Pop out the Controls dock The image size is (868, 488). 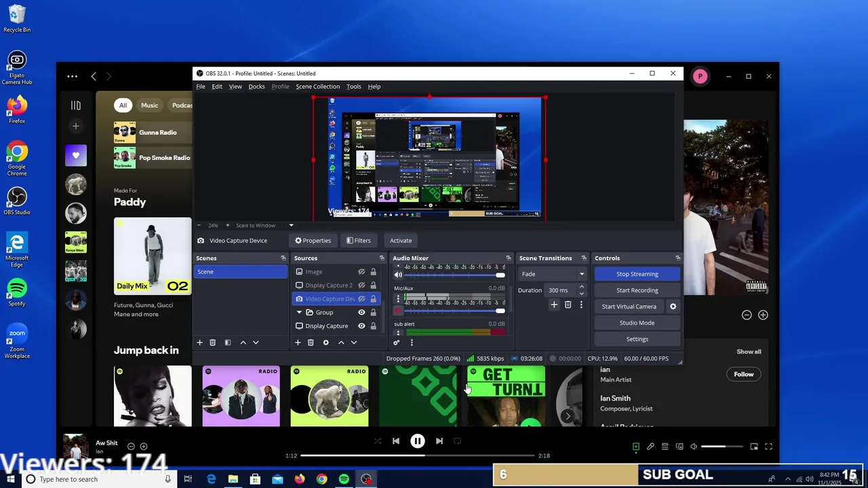[677, 258]
